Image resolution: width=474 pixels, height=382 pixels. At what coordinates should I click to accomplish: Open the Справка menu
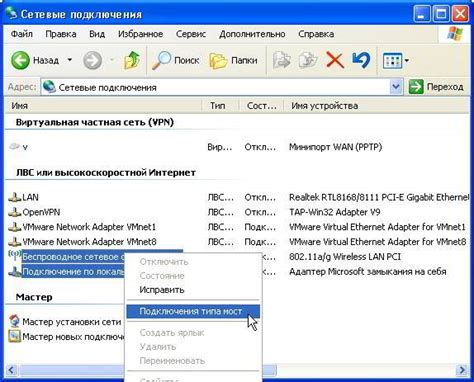(316, 34)
